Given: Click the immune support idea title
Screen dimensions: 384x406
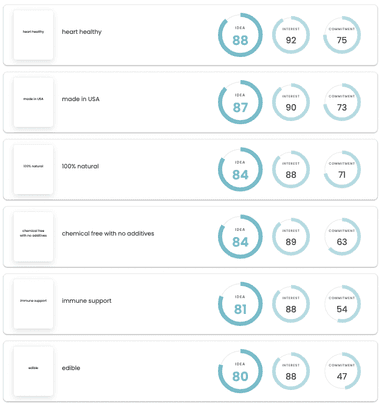Looking at the screenshot, I should pos(87,301).
